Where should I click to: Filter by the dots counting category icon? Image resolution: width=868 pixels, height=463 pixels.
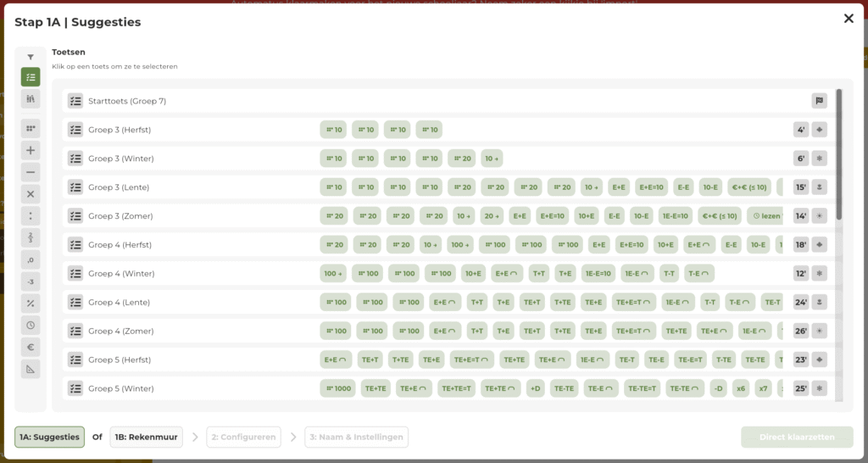pyautogui.click(x=31, y=129)
